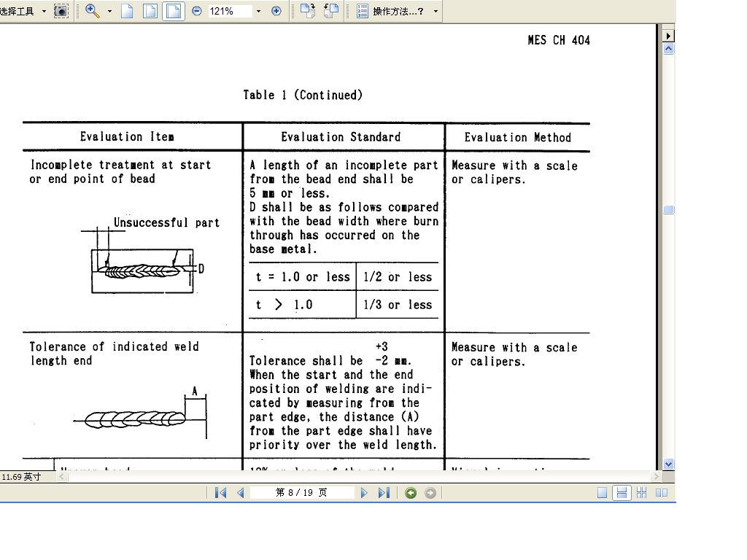747x560 pixels.
Task: Click the 121% zoom value field
Action: (230, 11)
